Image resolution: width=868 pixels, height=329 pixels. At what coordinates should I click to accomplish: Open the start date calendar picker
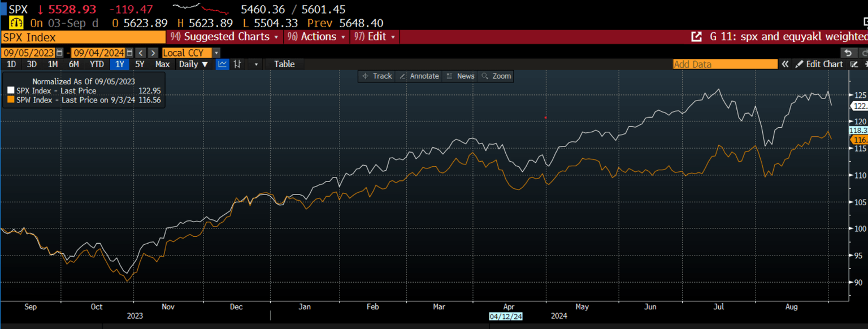pos(59,53)
